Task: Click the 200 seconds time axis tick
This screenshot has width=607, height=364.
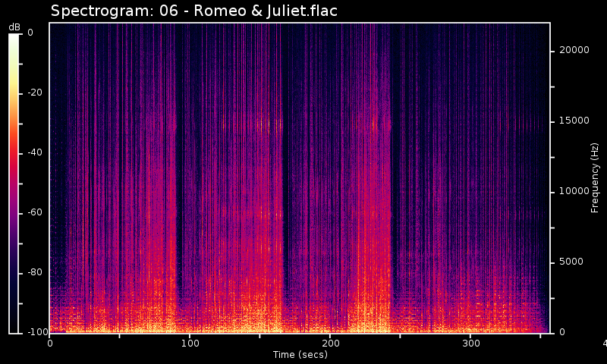Action: coord(330,344)
